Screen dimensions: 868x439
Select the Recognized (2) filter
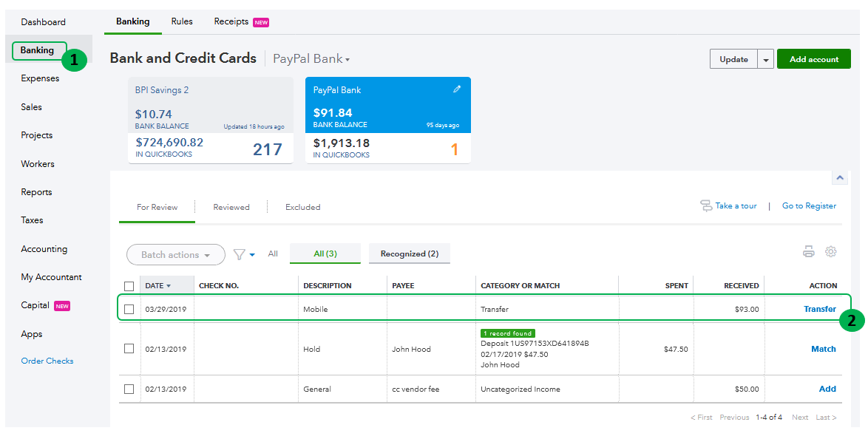coord(409,253)
